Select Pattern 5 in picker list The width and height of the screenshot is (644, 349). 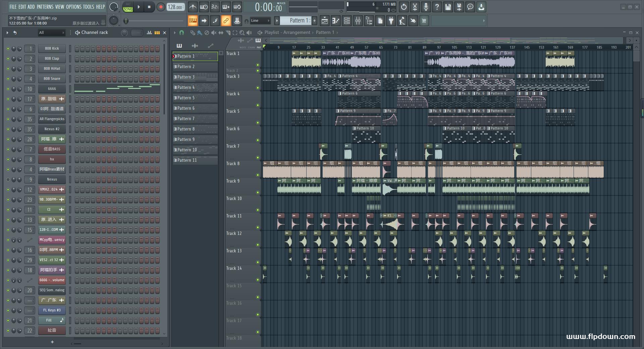pyautogui.click(x=195, y=98)
